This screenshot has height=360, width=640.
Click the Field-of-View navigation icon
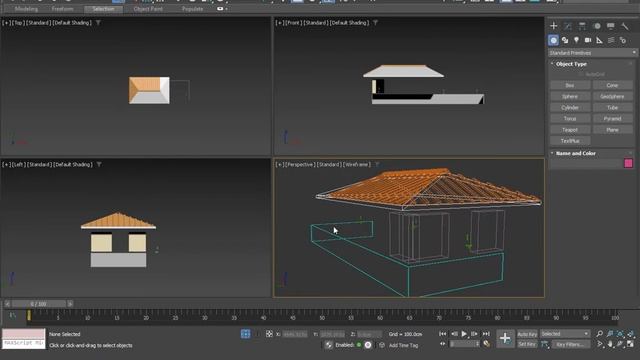click(x=600, y=344)
